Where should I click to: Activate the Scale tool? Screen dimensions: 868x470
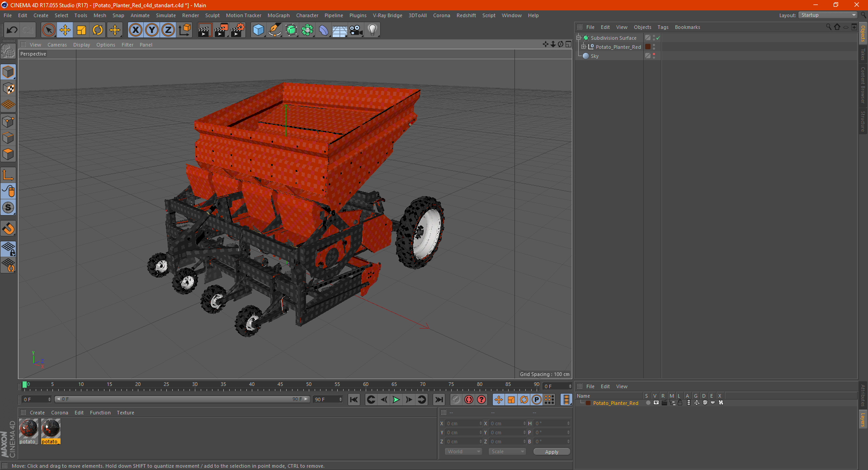pos(81,30)
